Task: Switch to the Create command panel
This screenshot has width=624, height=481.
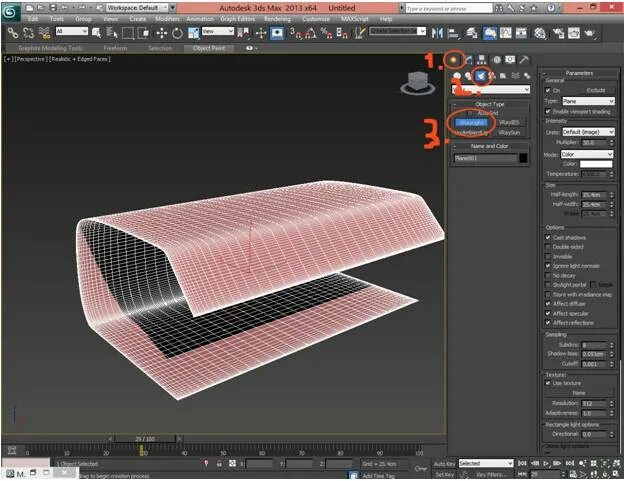Action: 453,60
